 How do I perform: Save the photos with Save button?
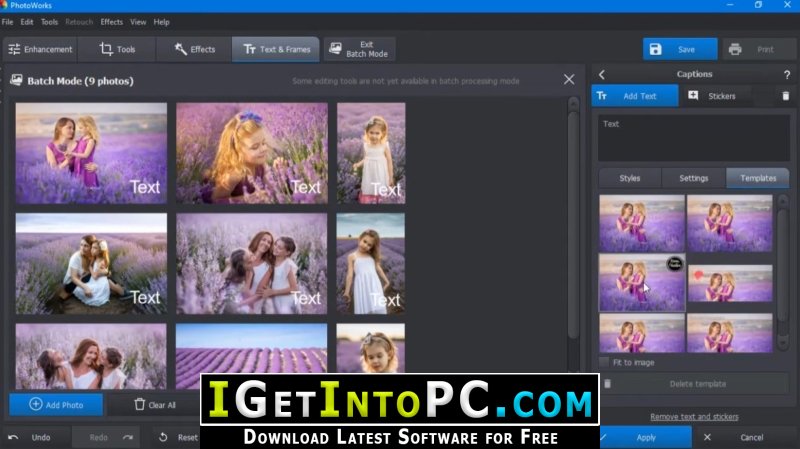point(680,49)
